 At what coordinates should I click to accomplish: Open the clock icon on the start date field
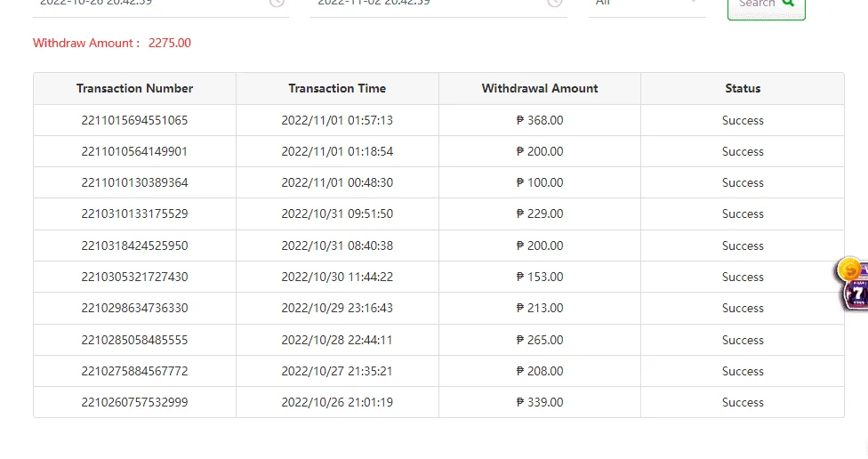(277, 2)
